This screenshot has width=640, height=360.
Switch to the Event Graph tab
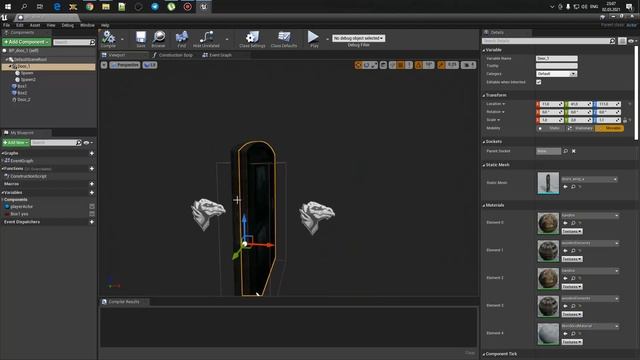click(x=217, y=55)
